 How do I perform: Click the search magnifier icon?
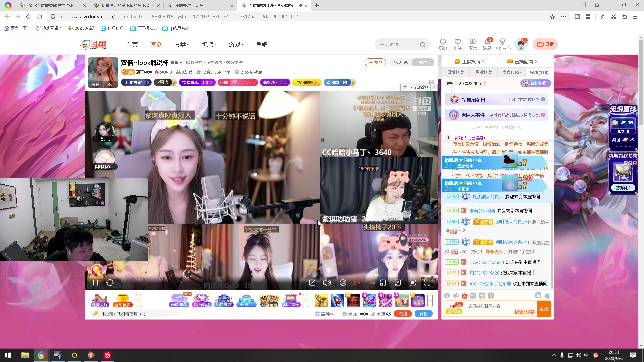tap(422, 44)
